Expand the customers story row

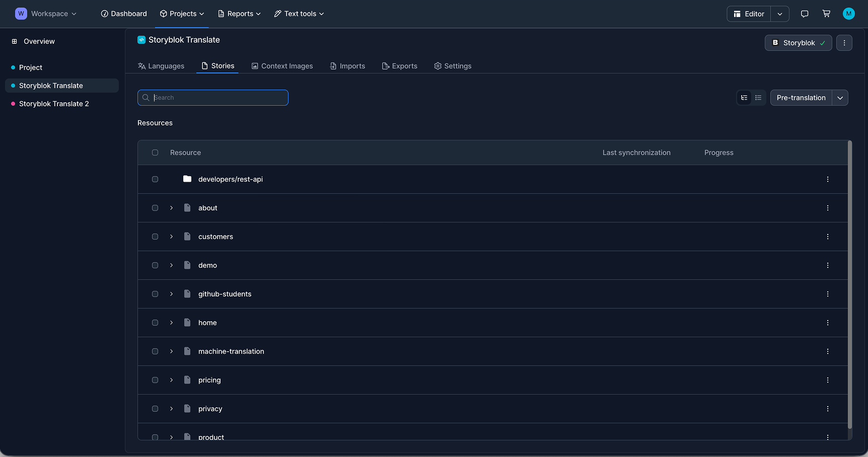(x=171, y=237)
